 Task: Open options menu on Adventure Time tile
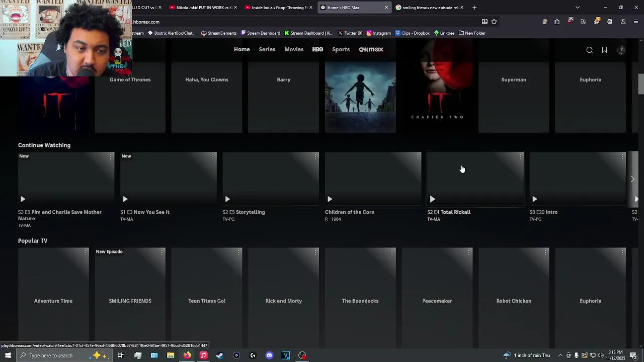pos(85,252)
